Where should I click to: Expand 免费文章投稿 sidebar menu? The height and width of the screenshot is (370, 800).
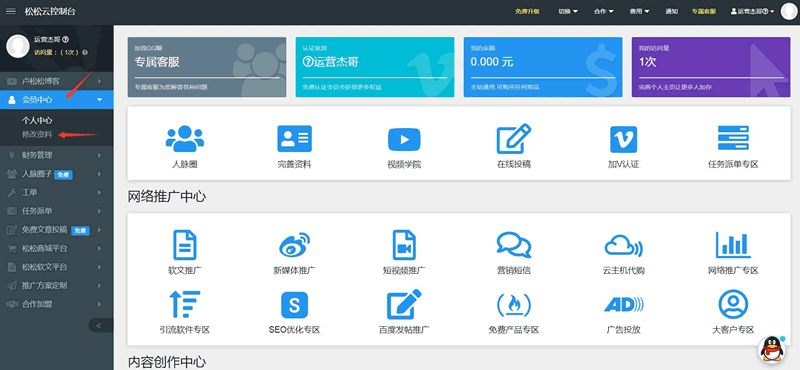[57, 230]
